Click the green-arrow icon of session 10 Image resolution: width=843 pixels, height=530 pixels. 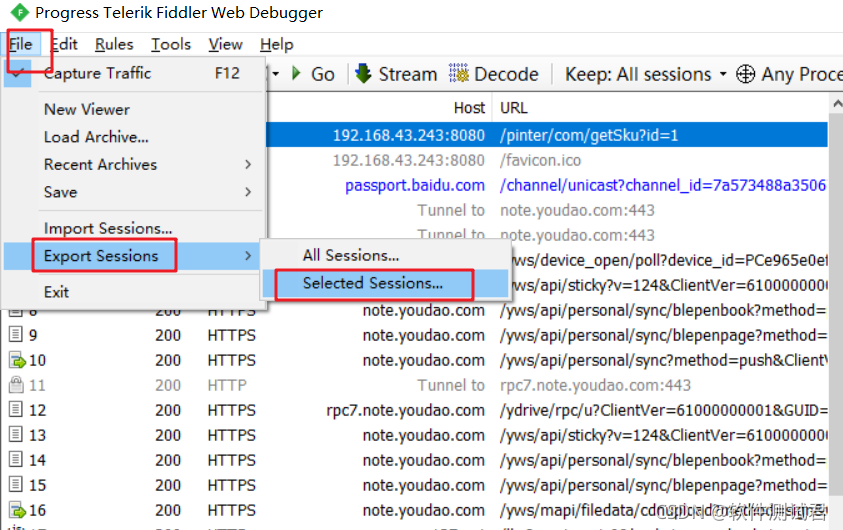pos(17,360)
